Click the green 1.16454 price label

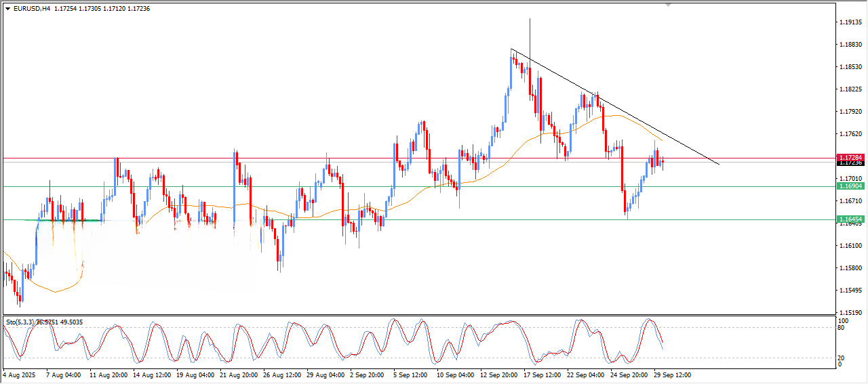(850, 219)
